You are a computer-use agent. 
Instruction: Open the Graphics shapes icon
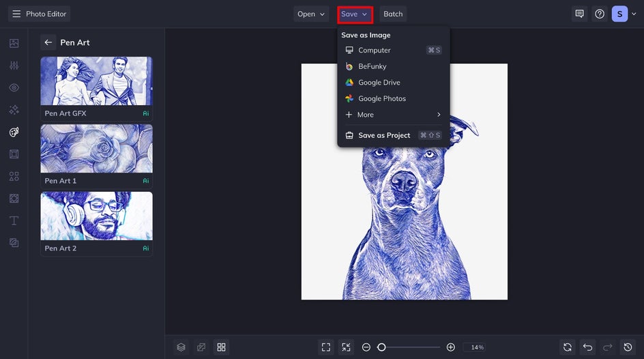(x=14, y=176)
